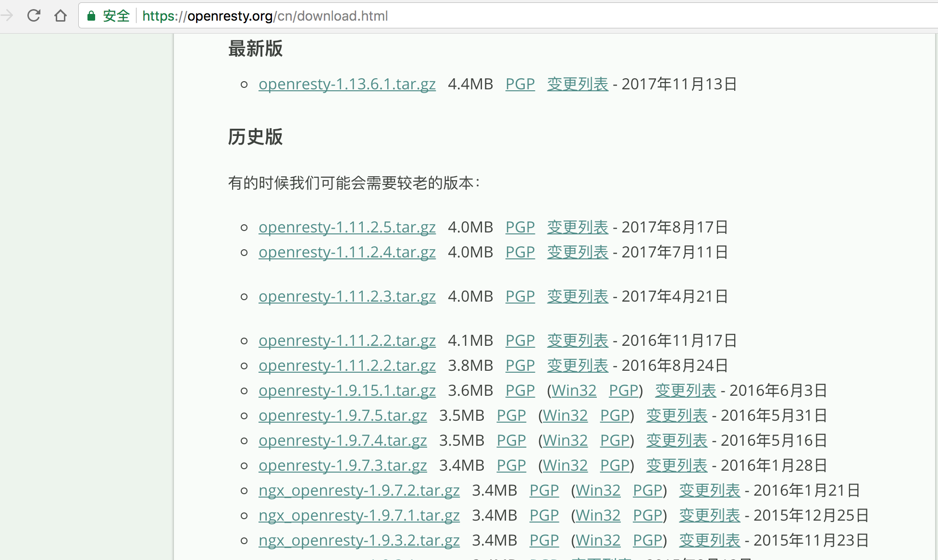Screen dimensions: 938x560
Task: Click the 历史版 section heading
Action: [x=255, y=137]
